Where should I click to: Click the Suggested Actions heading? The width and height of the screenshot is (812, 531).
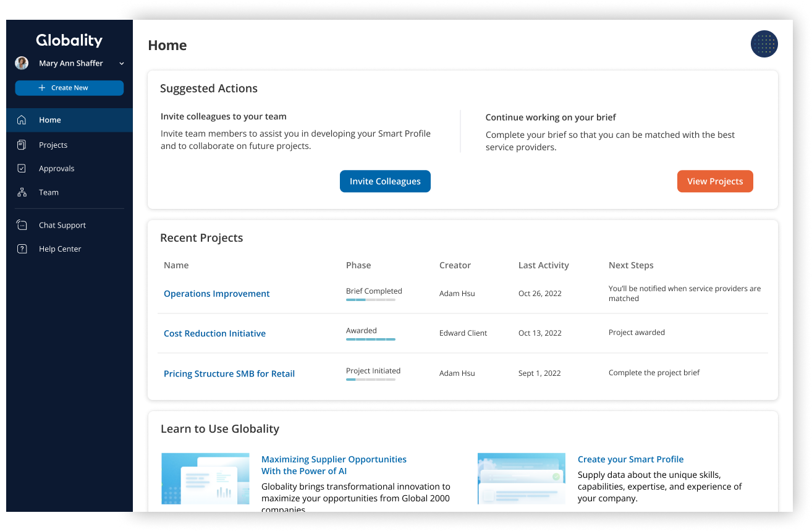coord(209,88)
